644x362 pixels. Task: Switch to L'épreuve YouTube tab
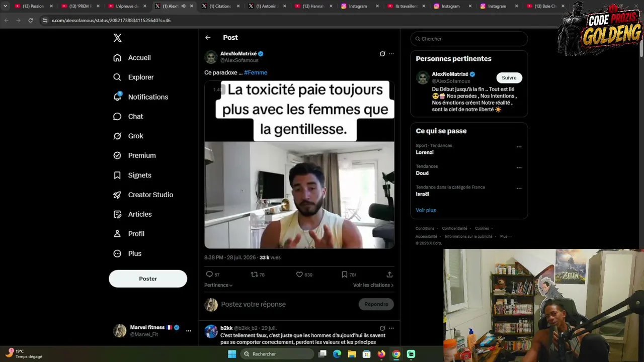pyautogui.click(x=127, y=6)
